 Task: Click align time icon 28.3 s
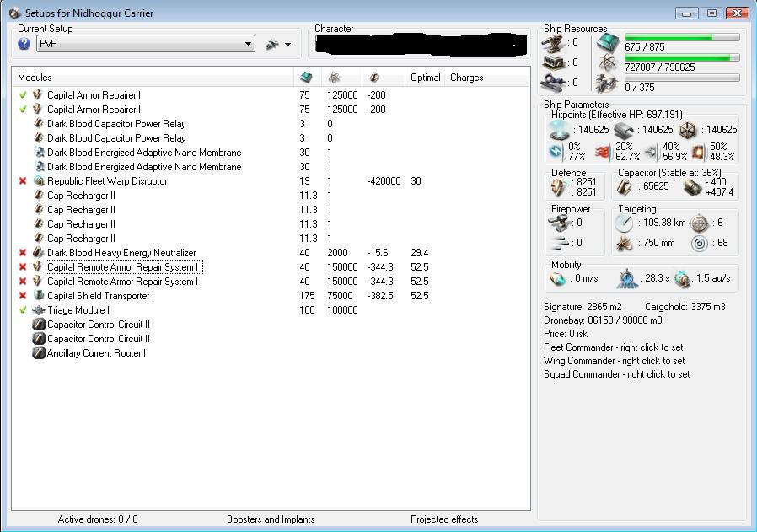(x=626, y=279)
